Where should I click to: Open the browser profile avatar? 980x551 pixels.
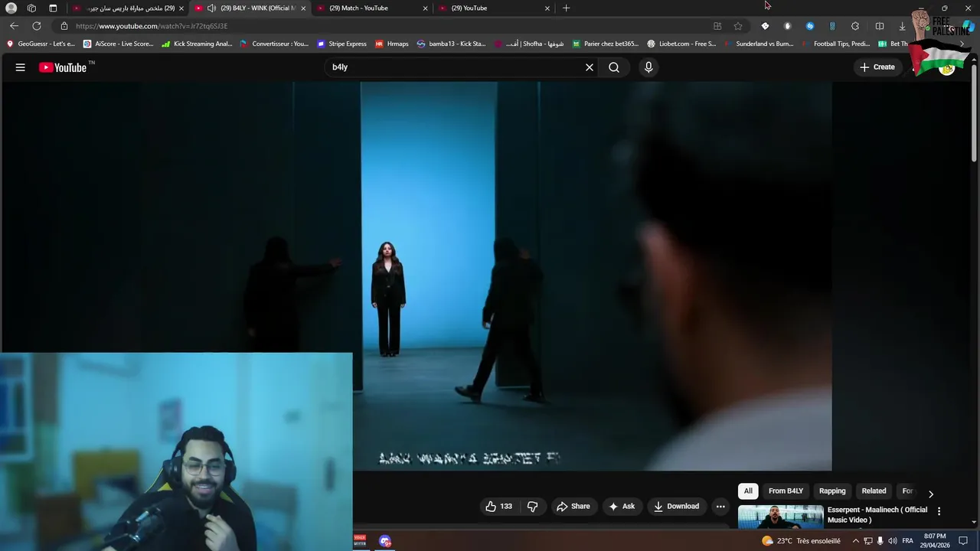(11, 8)
